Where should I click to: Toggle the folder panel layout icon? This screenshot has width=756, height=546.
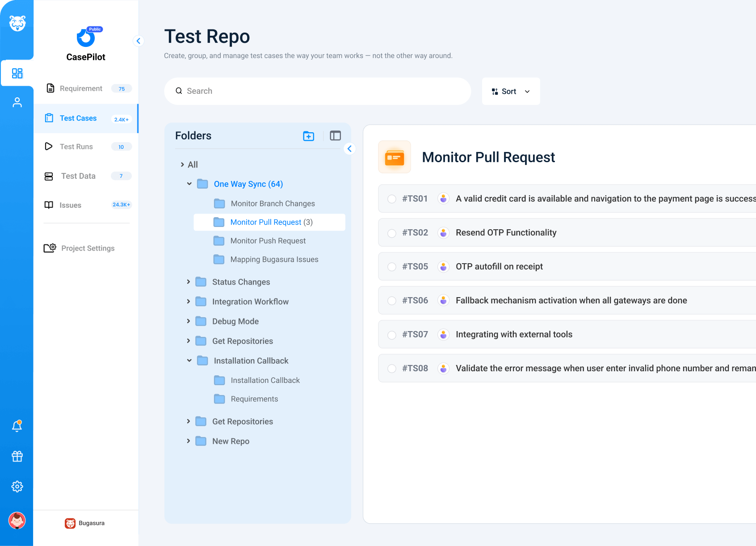[x=335, y=136]
